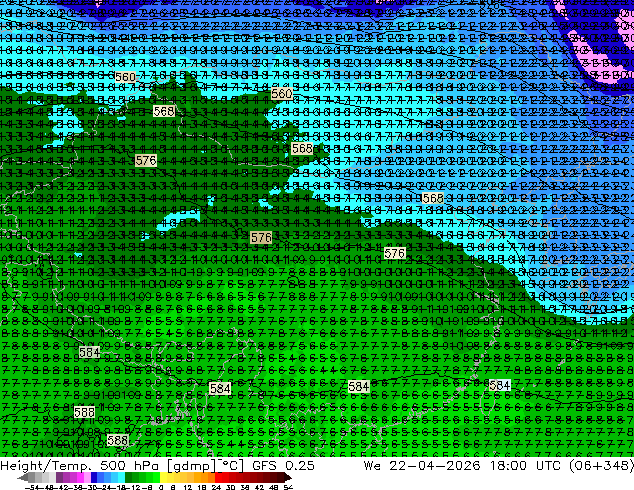Click the dark blue swatch in the legend
The width and height of the screenshot is (634, 490).
(94, 477)
